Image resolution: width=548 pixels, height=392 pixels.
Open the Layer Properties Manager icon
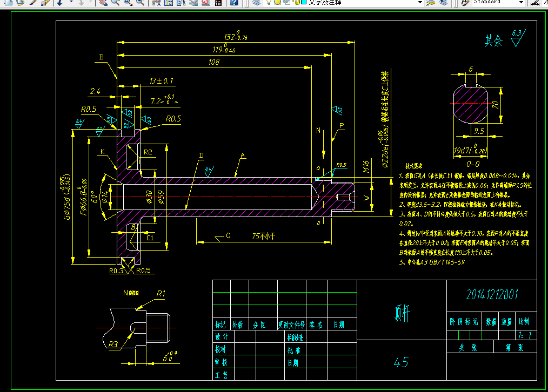pyautogui.click(x=256, y=2)
